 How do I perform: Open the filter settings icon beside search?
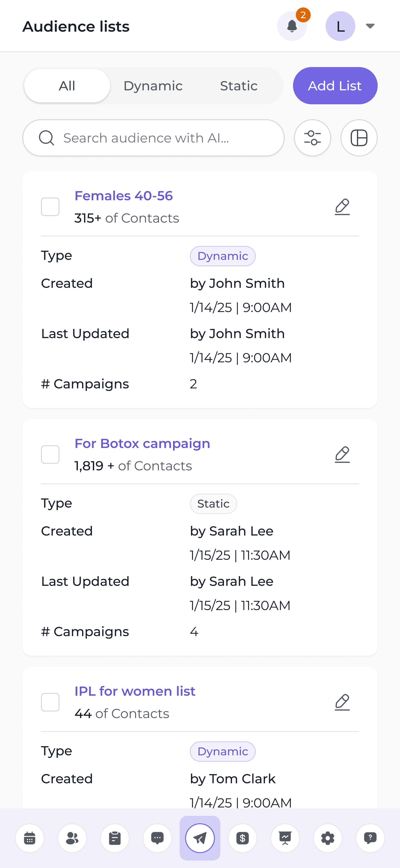pyautogui.click(x=312, y=137)
